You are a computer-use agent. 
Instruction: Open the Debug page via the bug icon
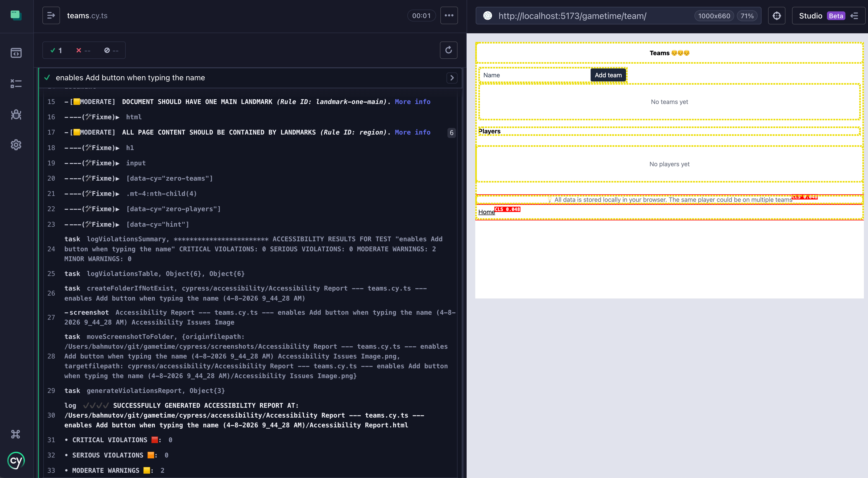point(16,114)
